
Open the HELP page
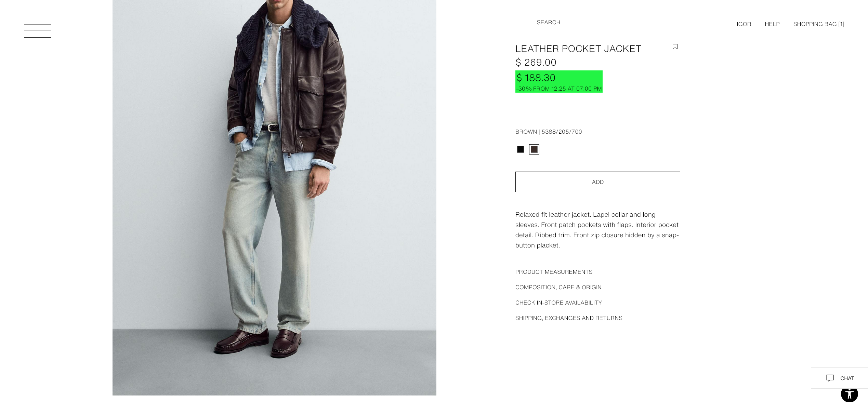(772, 24)
